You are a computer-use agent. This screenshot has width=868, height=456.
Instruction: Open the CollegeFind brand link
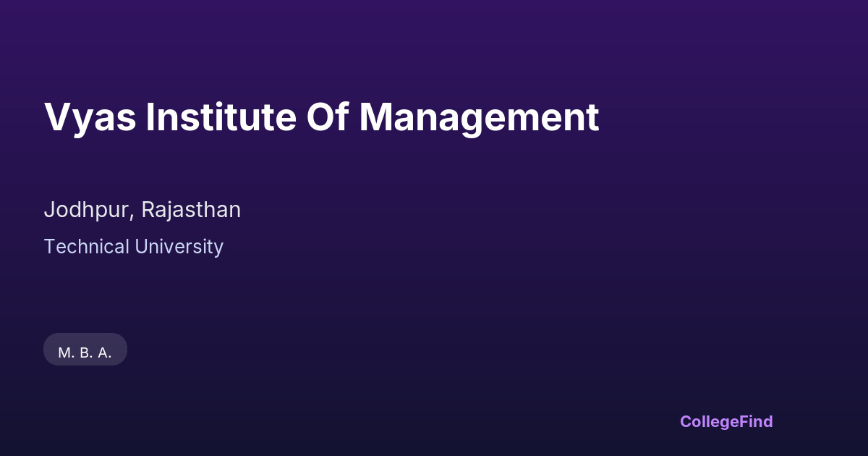tap(726, 421)
